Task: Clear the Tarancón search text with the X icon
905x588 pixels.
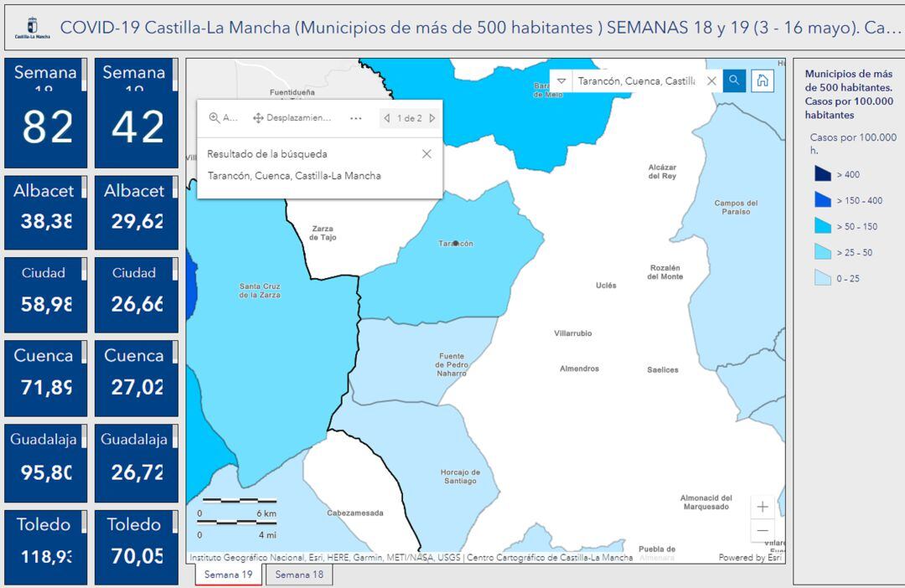Action: pyautogui.click(x=712, y=80)
